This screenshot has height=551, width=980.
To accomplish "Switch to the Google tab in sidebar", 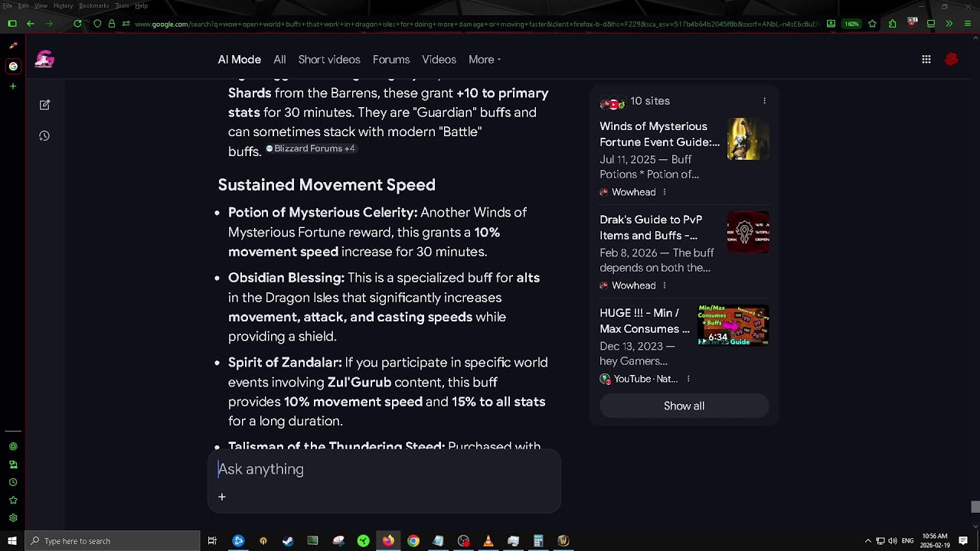I will point(13,66).
